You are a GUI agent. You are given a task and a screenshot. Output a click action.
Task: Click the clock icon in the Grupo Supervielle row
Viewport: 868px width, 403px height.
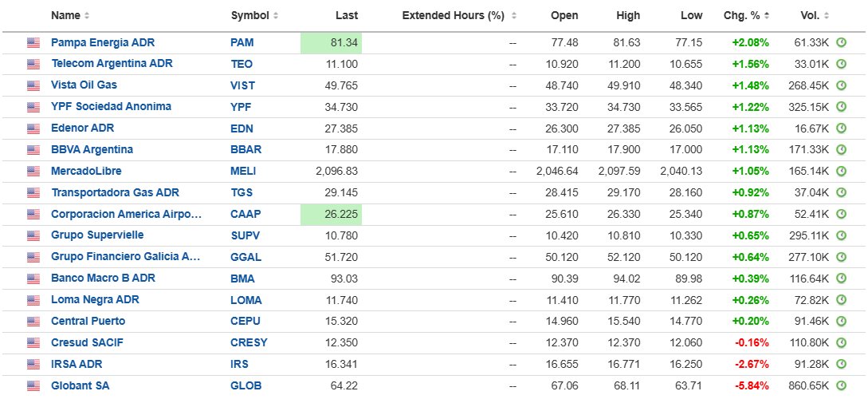click(x=841, y=235)
